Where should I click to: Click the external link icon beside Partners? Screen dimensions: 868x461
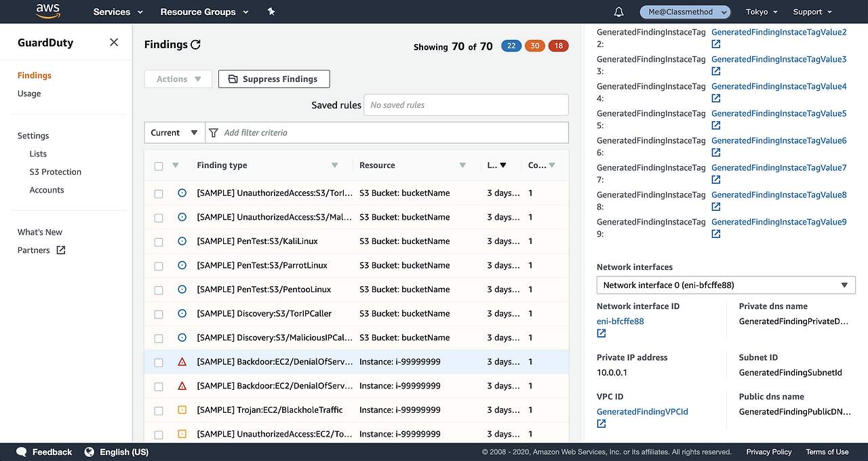click(x=61, y=250)
